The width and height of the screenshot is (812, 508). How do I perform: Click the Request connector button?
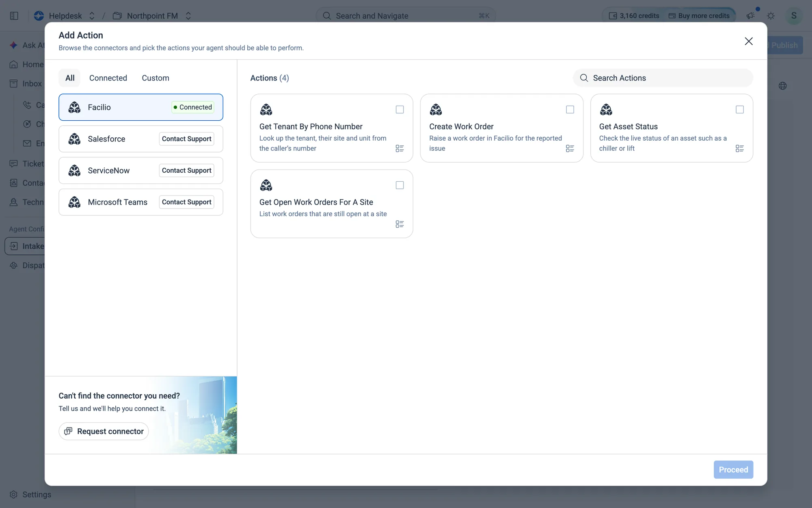click(104, 431)
